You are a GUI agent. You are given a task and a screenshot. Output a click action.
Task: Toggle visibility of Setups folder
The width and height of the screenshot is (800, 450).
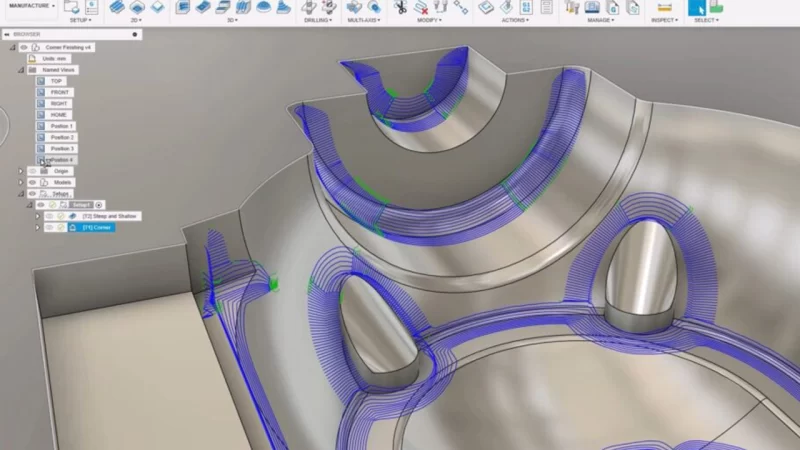click(33, 194)
